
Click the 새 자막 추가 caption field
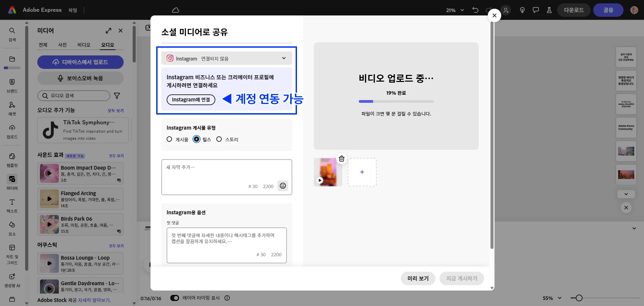227,177
